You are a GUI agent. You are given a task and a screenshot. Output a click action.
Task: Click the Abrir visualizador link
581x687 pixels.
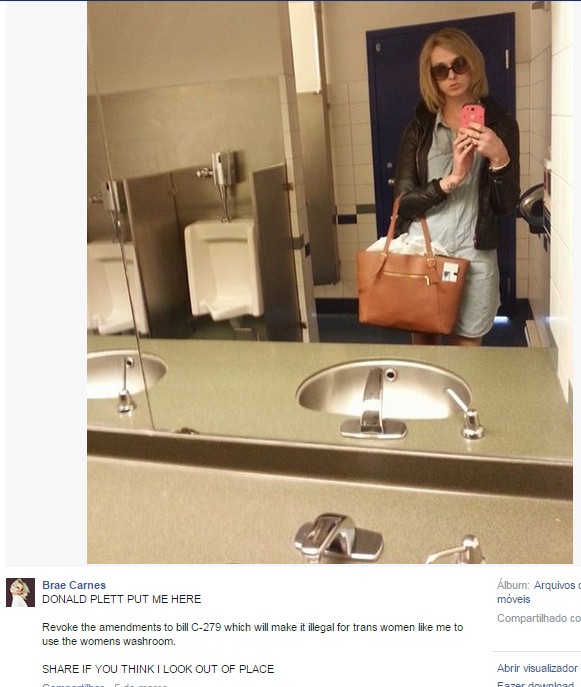(x=537, y=668)
